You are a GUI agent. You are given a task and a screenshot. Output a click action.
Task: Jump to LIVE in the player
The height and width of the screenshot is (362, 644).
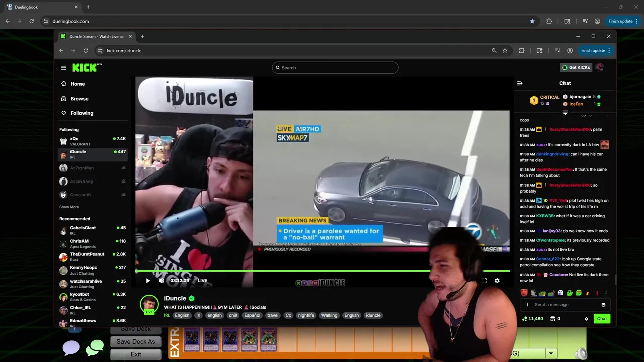[x=202, y=281]
